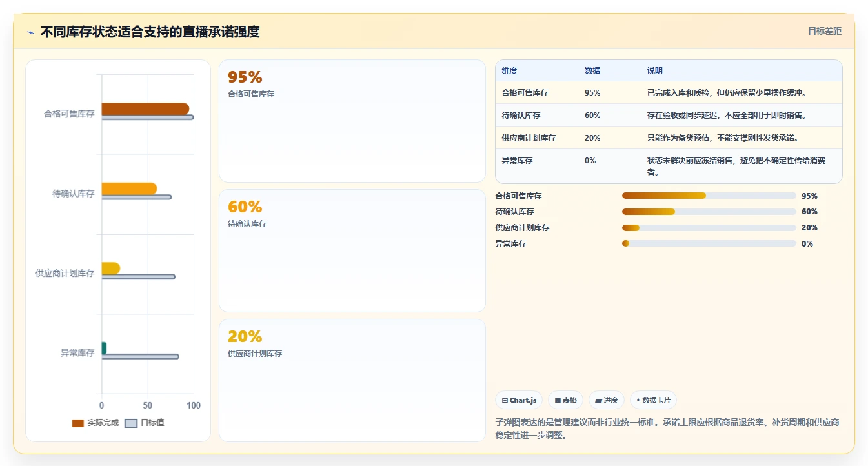The height and width of the screenshot is (466, 868).
Task: Click the description starting 状态未解决前应冻结销售
Action: coord(736,167)
